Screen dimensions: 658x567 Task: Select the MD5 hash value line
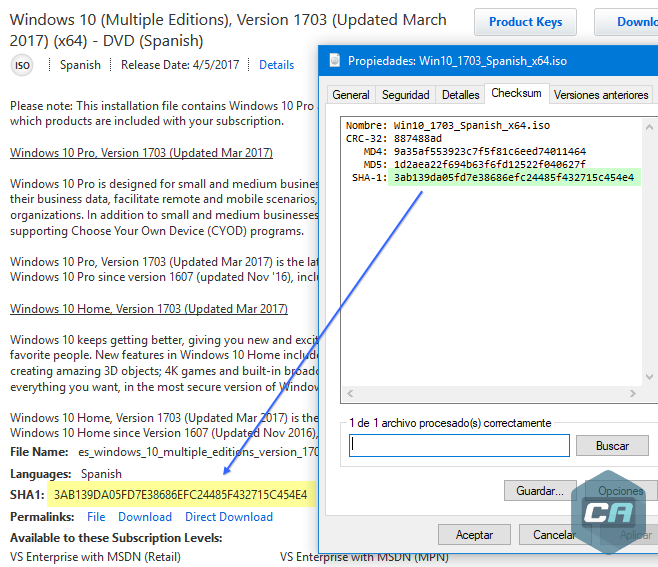[x=489, y=164]
